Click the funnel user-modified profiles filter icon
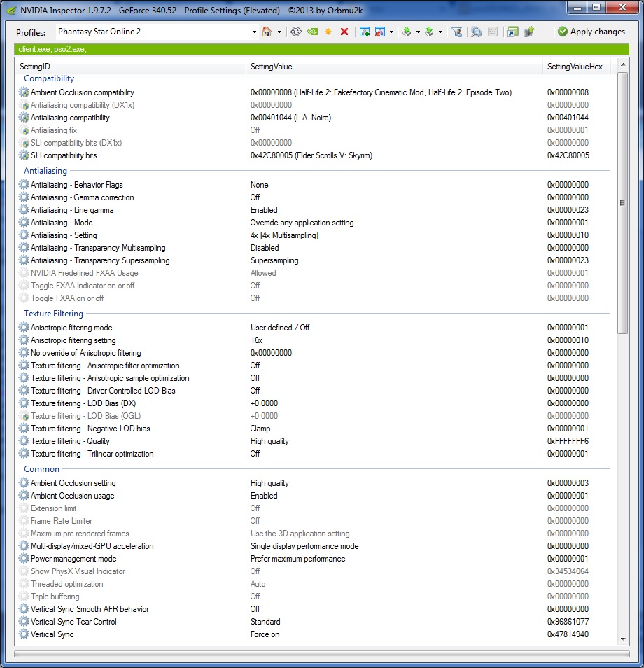Screen dimensions: 644x668 point(457,32)
